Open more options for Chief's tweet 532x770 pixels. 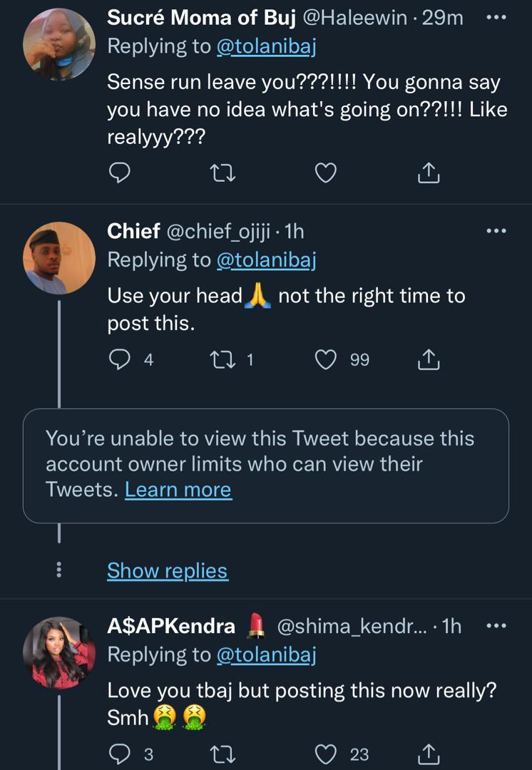pyautogui.click(x=496, y=231)
